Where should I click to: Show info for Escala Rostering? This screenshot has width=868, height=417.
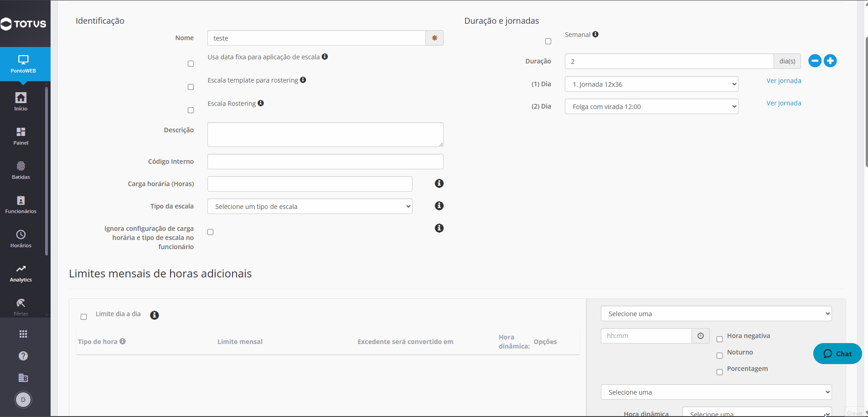pyautogui.click(x=261, y=103)
